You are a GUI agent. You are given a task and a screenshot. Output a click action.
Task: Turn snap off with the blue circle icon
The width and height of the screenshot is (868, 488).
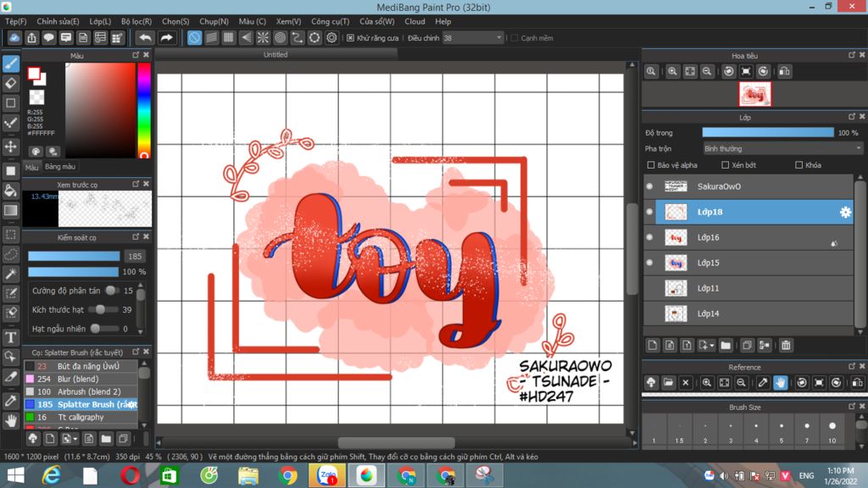pyautogui.click(x=194, y=37)
